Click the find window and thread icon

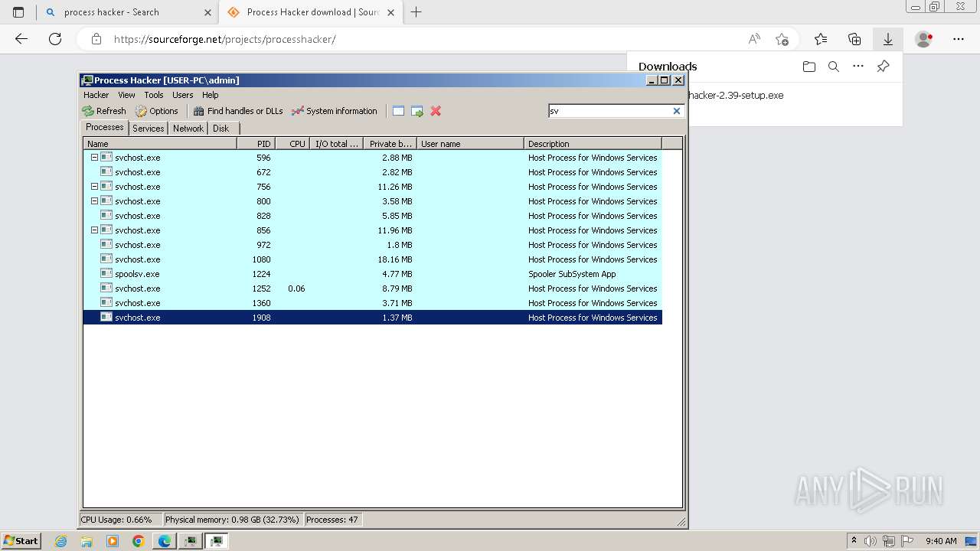pyautogui.click(x=417, y=111)
